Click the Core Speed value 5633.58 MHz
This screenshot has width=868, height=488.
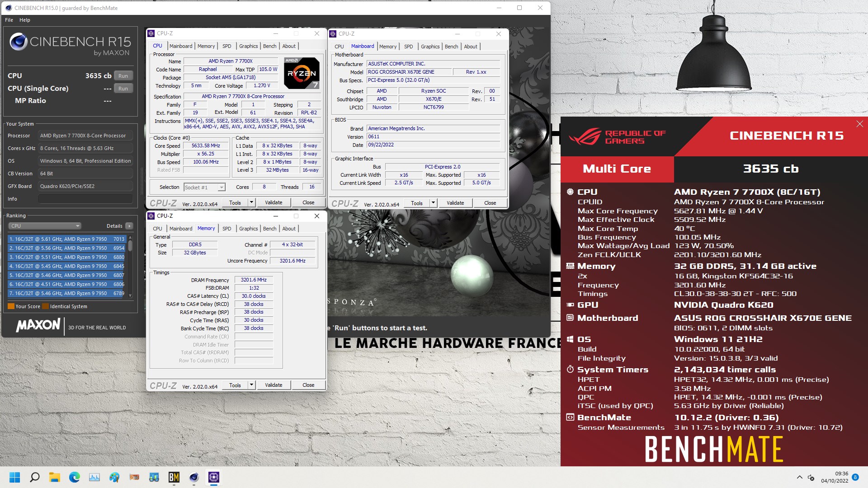[206, 146]
